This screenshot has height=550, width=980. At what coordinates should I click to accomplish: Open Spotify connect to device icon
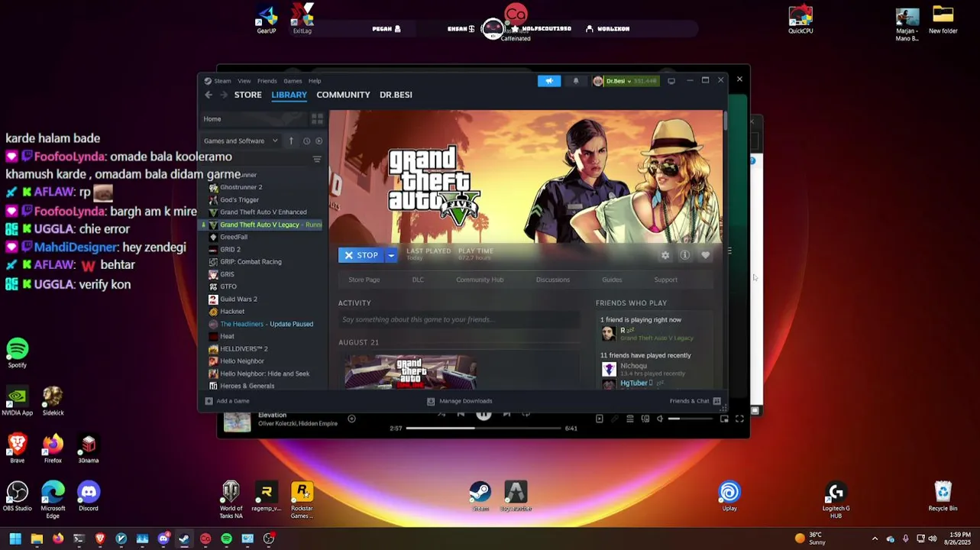click(645, 419)
